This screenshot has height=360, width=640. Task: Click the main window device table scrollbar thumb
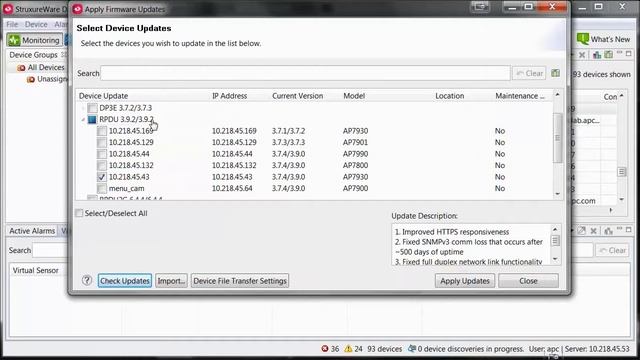click(x=621, y=171)
